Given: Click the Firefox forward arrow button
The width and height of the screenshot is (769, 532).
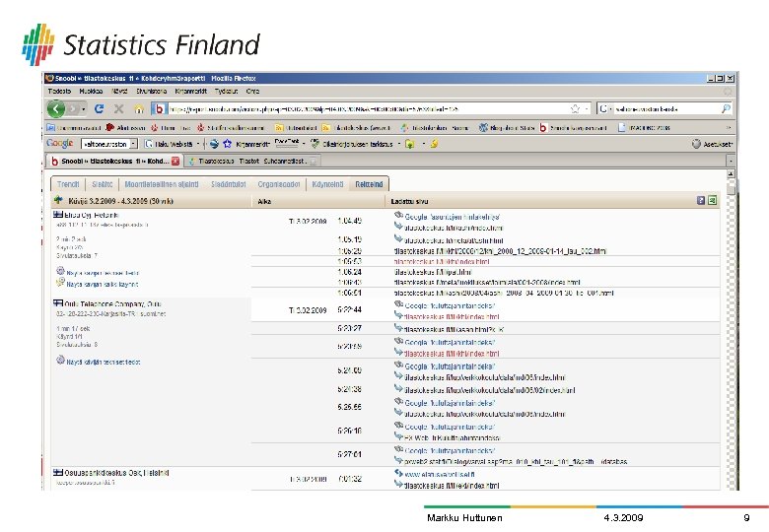Looking at the screenshot, I should [x=73, y=108].
